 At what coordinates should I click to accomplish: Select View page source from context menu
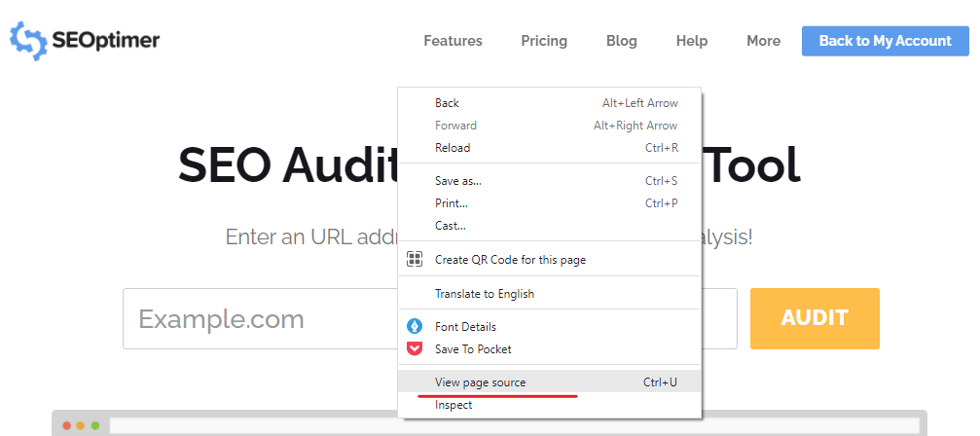click(x=480, y=382)
